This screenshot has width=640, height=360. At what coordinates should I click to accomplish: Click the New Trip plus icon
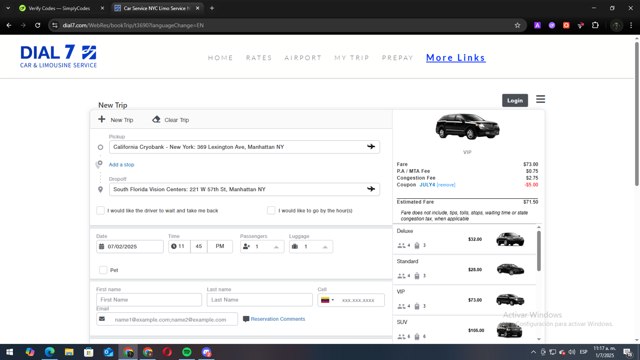[x=102, y=119]
